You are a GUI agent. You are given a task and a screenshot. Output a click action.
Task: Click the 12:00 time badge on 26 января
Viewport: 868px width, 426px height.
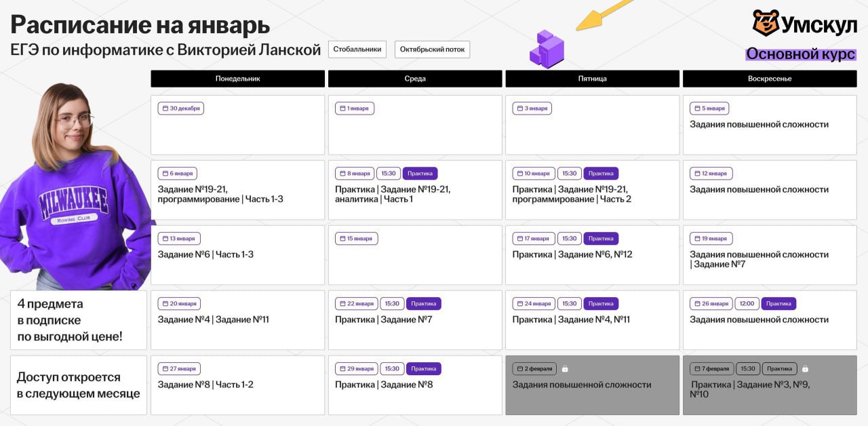pyautogui.click(x=747, y=304)
